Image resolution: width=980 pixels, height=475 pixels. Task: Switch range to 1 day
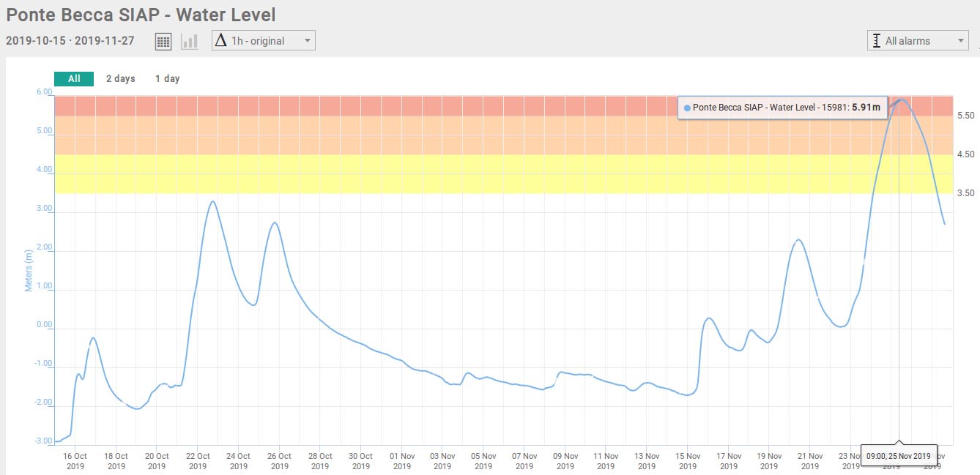[x=167, y=79]
